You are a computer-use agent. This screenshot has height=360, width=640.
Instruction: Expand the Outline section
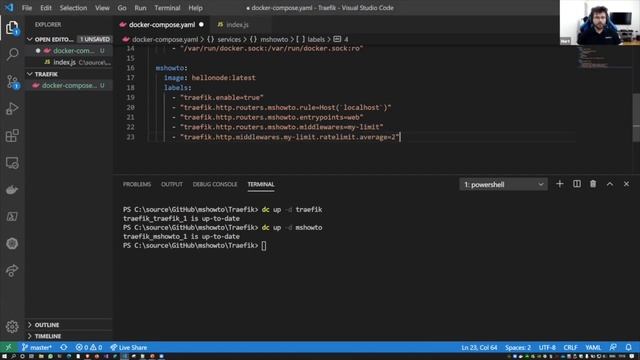[47, 325]
